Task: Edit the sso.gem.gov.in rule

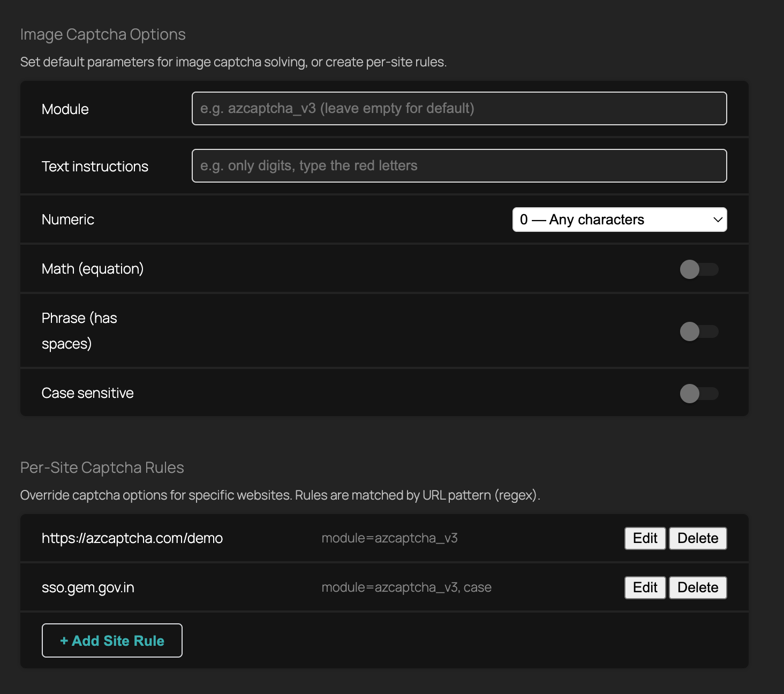Action: 645,587
